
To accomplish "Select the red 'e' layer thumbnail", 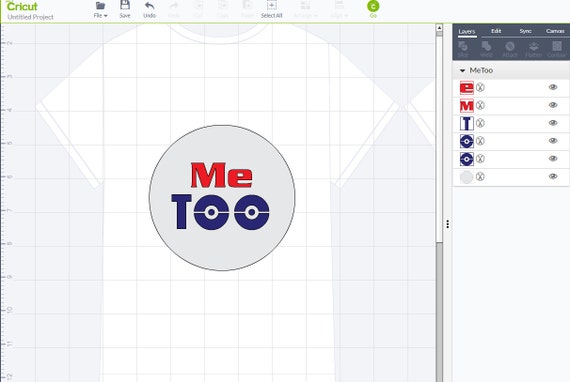I will 467,88.
